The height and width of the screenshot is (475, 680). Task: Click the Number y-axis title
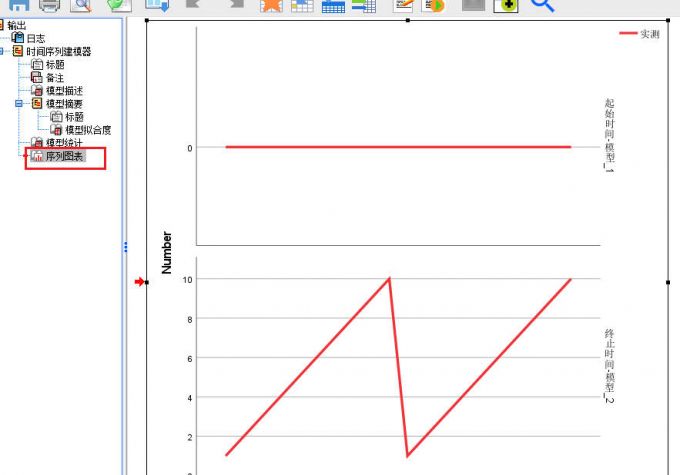[x=166, y=252]
